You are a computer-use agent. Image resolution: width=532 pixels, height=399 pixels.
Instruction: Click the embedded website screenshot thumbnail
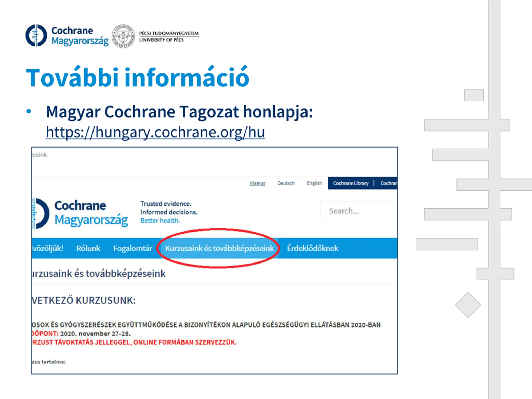(x=214, y=260)
